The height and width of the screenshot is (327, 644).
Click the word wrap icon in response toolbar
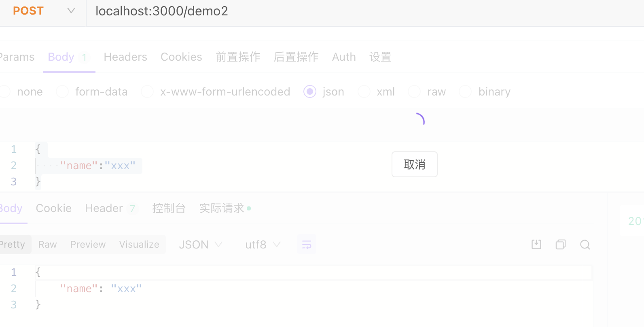(307, 244)
